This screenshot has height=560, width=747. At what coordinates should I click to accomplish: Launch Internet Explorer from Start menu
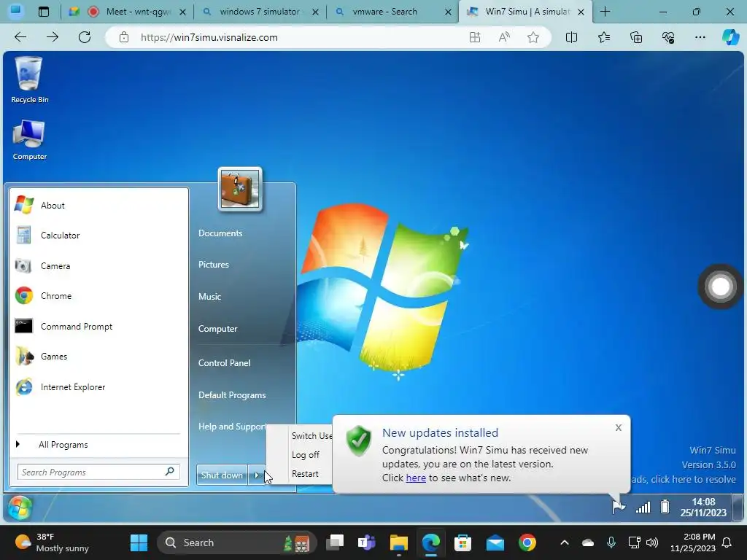(x=98, y=386)
